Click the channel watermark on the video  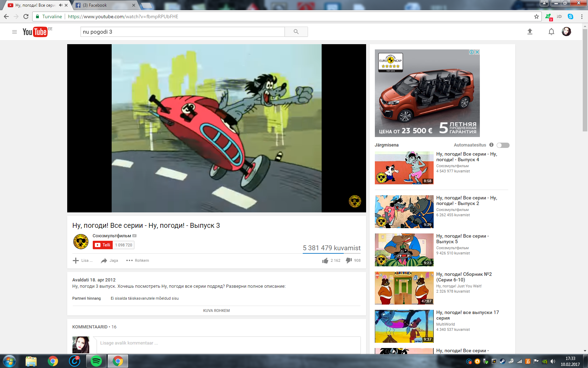355,201
